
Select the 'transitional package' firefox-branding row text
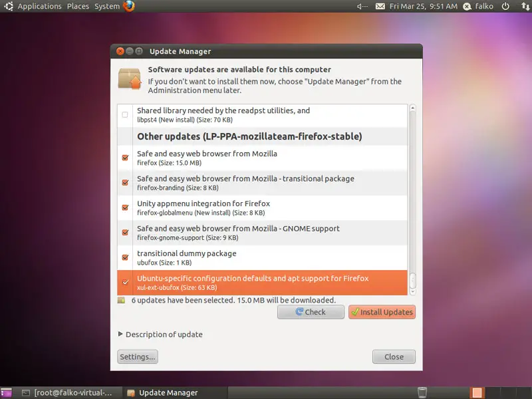pos(245,179)
